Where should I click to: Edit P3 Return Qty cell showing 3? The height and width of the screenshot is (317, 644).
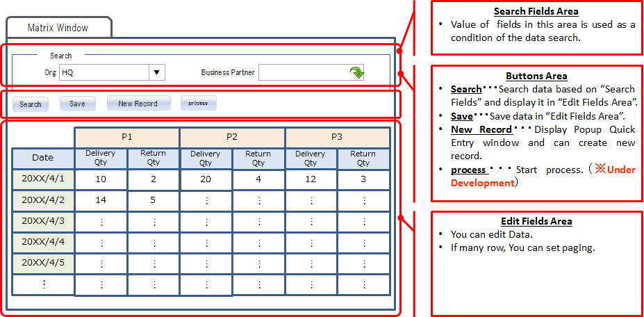[363, 179]
